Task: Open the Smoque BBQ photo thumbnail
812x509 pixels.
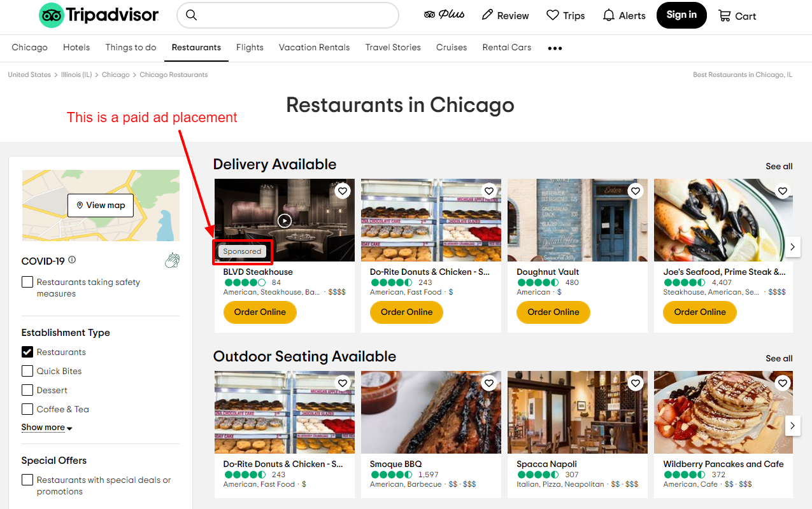Action: click(431, 412)
